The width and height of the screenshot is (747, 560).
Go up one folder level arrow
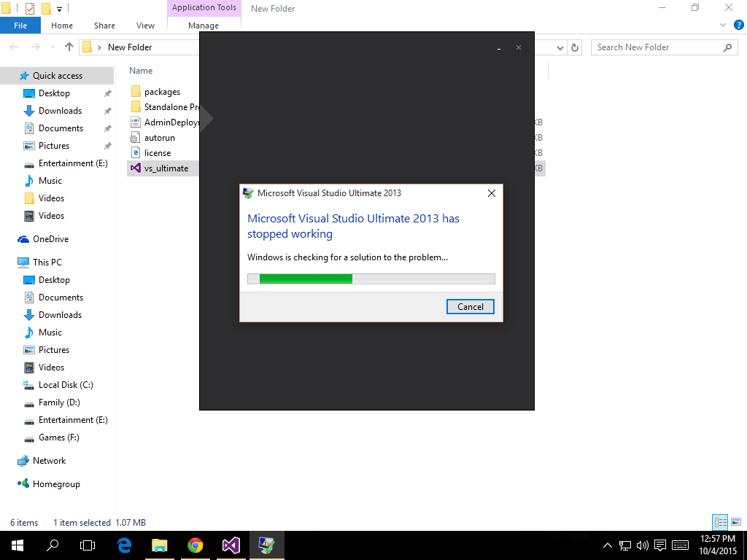(69, 47)
